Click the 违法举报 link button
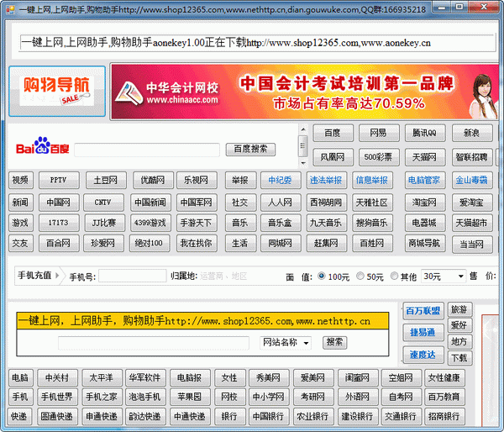This screenshot has width=504, height=432. tap(327, 180)
